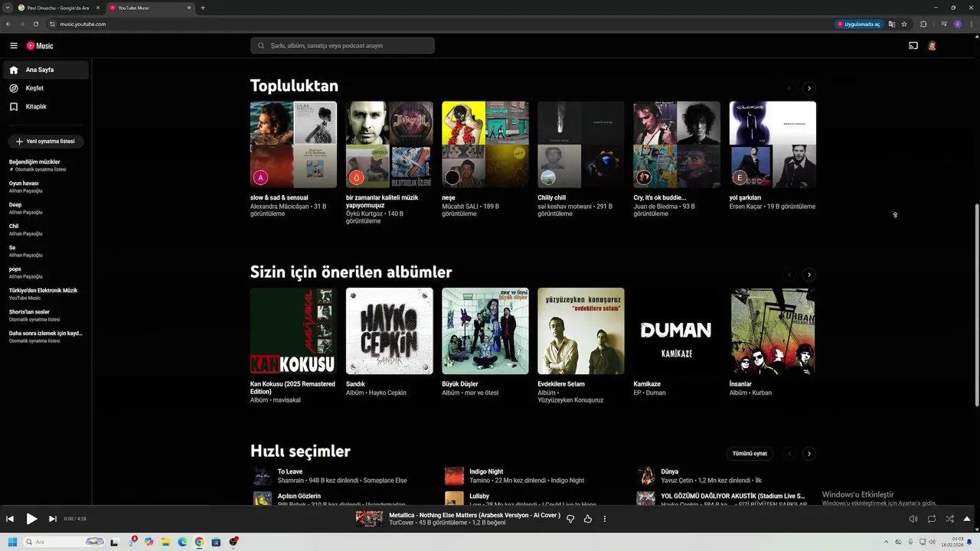980x551 pixels.
Task: Play the current track
Action: point(31,519)
